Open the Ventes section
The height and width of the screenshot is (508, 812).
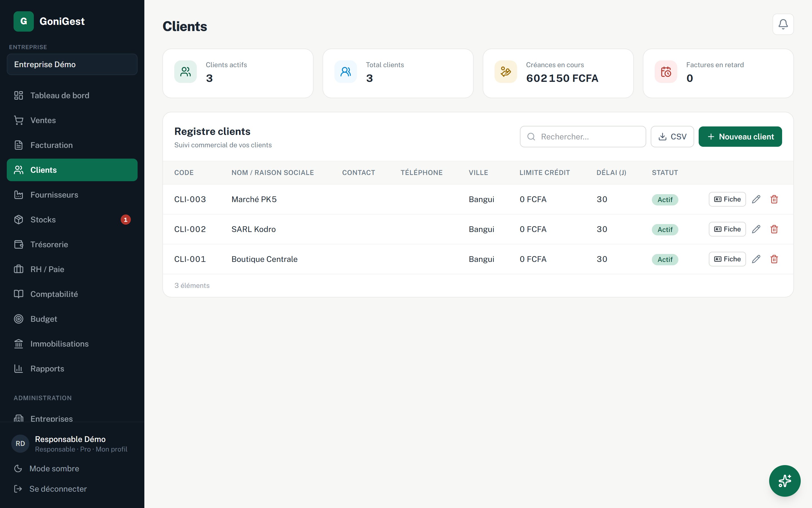pyautogui.click(x=72, y=120)
